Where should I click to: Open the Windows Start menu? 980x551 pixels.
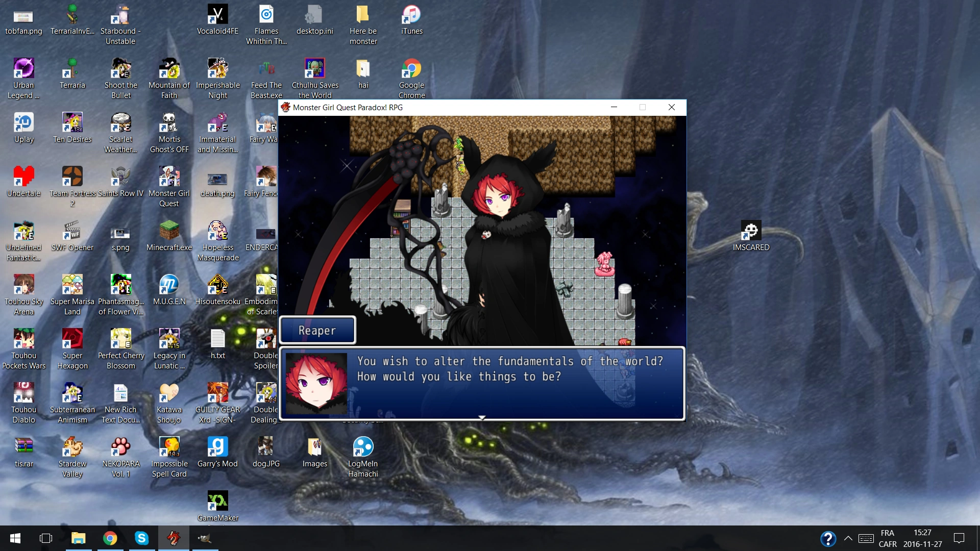(x=15, y=538)
